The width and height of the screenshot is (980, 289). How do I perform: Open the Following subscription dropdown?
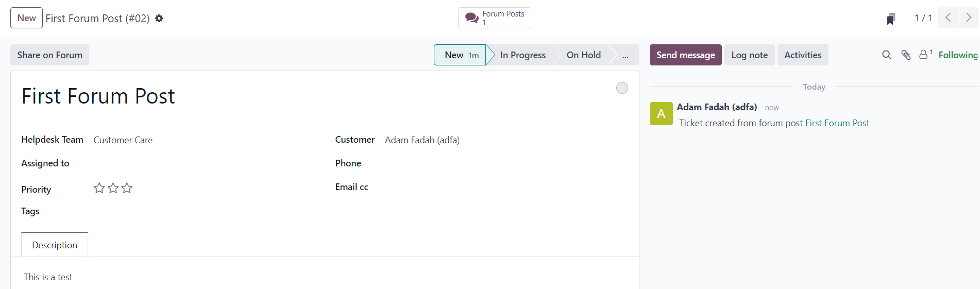(x=958, y=55)
